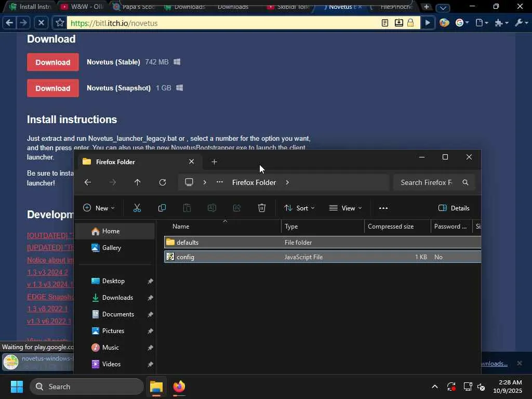Viewport: 532px width, 399px height.
Task: Copy the selected items in Explorer
Action: (162, 208)
